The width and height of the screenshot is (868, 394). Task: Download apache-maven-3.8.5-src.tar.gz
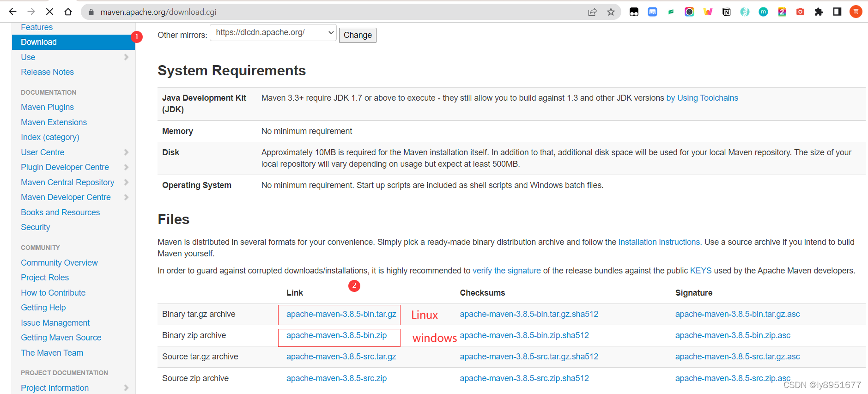click(341, 357)
